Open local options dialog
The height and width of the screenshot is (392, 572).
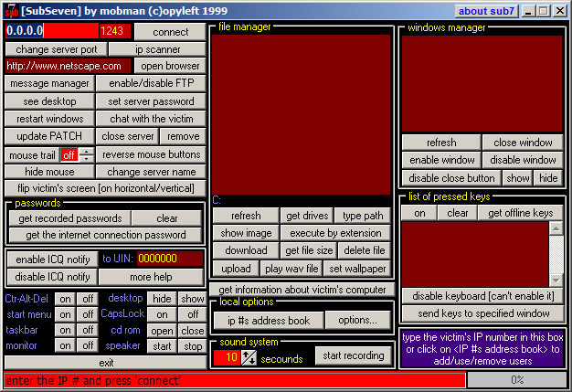tap(357, 321)
